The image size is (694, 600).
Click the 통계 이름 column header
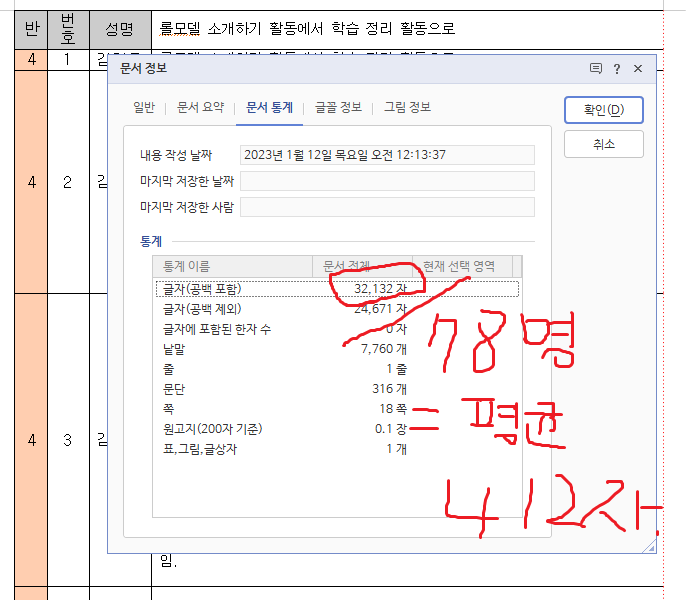(233, 266)
